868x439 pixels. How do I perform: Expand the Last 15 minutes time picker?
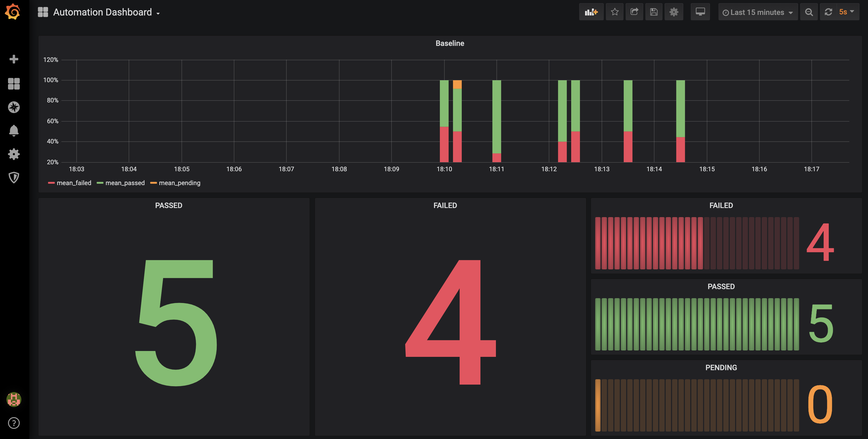[x=757, y=12]
